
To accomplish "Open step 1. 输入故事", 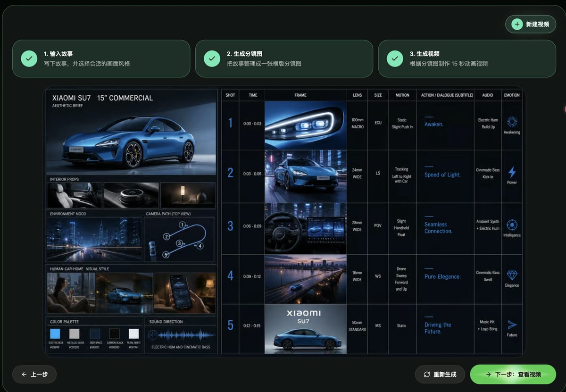I will pos(101,58).
